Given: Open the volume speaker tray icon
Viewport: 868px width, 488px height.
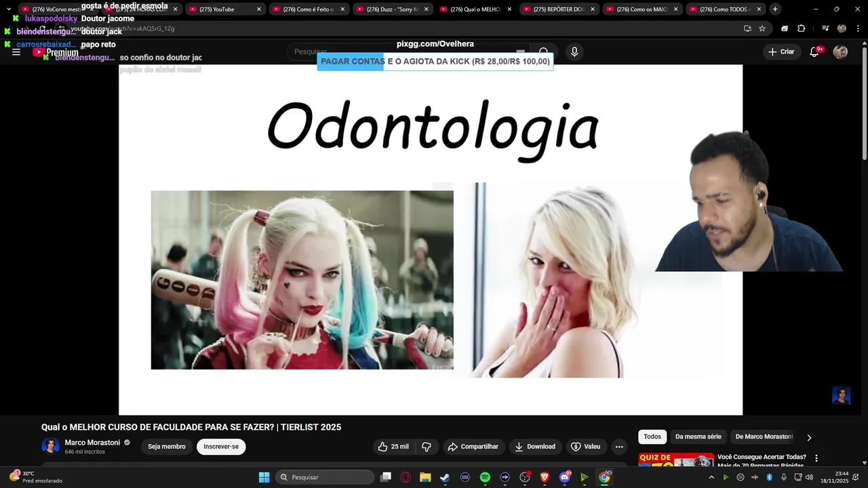Looking at the screenshot, I should 809,477.
